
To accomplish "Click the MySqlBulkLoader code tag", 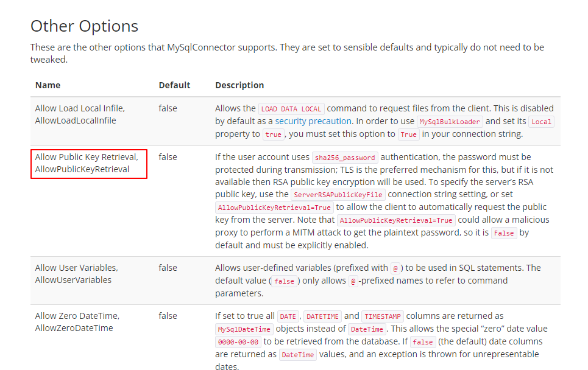I will (450, 122).
